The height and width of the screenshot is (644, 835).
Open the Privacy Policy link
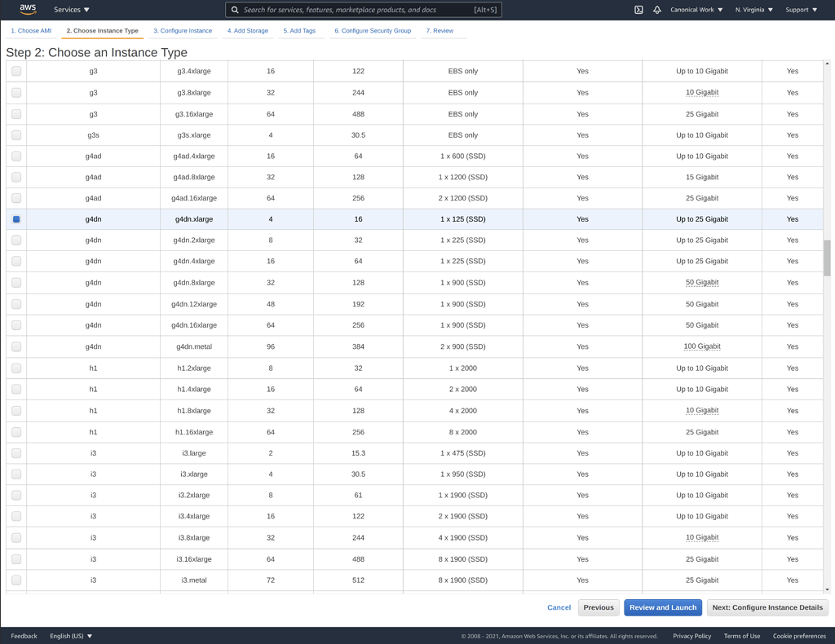click(690, 636)
